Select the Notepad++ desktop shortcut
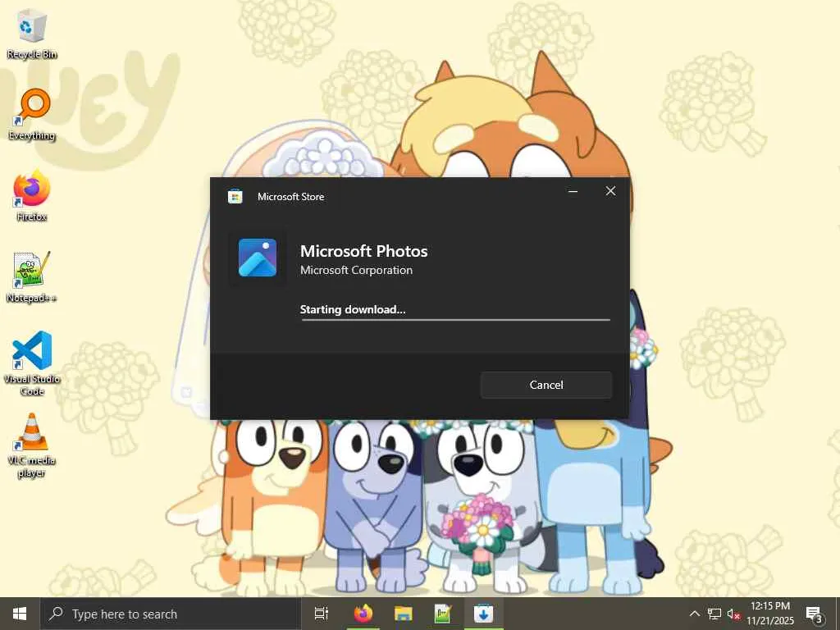Viewport: 840px width, 630px height. click(32, 277)
